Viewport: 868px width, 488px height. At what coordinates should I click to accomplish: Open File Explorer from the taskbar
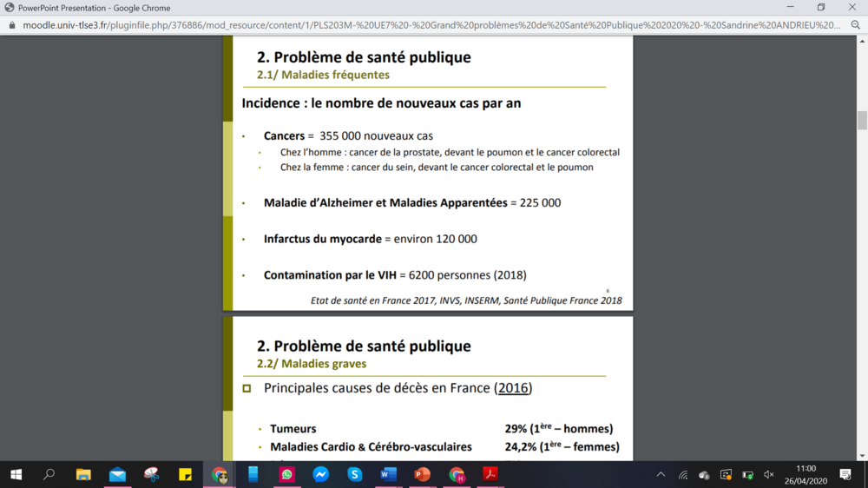point(83,474)
